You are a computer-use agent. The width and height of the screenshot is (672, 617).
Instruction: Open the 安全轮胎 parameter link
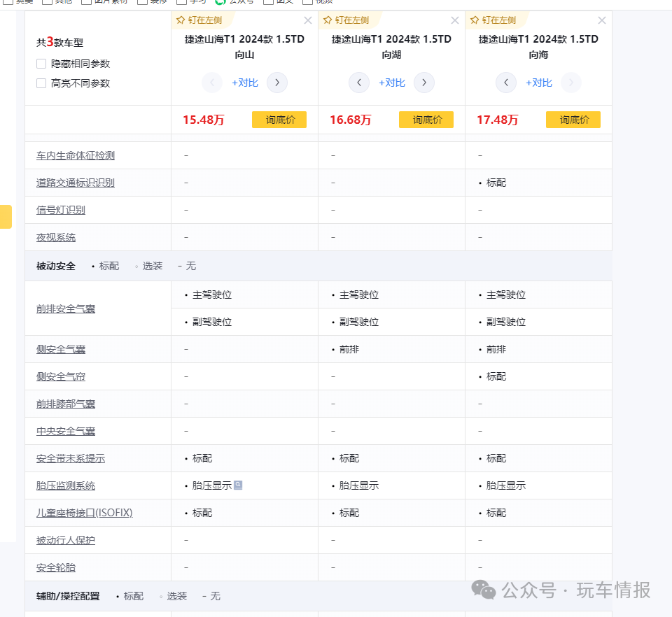tap(56, 567)
